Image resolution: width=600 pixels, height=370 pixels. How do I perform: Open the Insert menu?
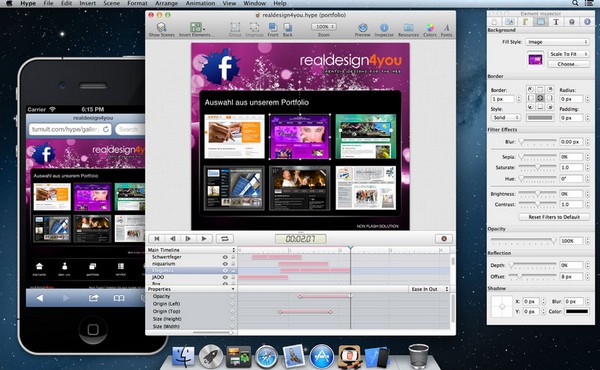coord(88,3)
